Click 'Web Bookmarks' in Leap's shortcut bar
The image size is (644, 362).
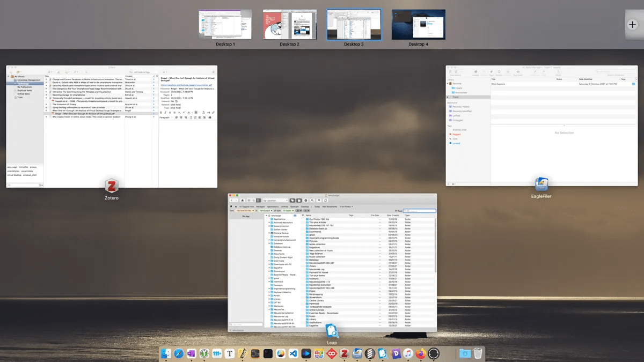(x=330, y=206)
